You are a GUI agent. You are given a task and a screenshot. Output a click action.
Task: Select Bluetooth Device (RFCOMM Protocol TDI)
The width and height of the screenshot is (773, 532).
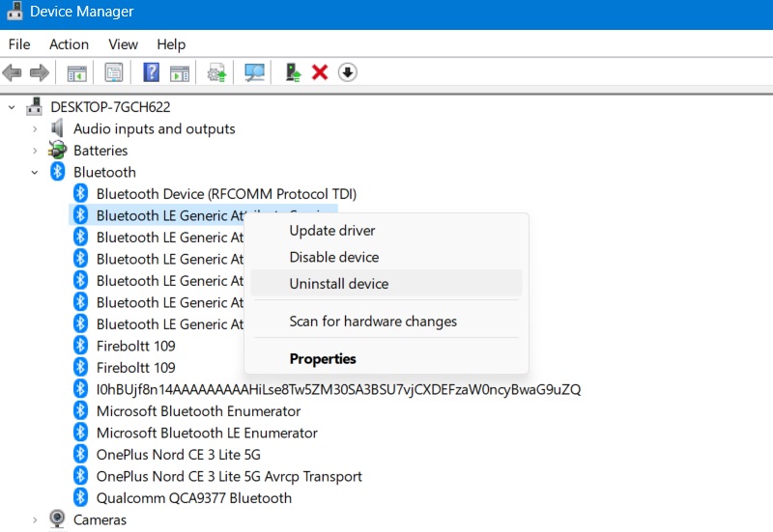click(x=226, y=194)
